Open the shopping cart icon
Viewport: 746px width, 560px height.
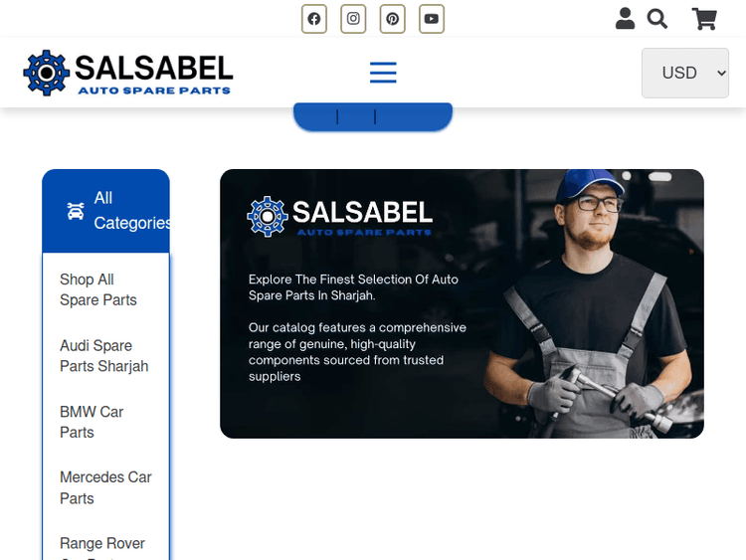pos(704,19)
